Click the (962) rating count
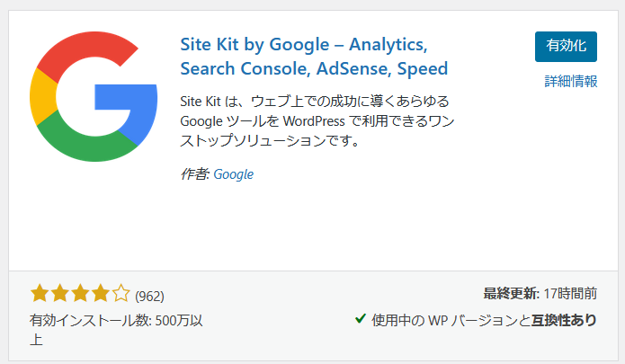Screen dimensions: 625x364 pos(149,295)
